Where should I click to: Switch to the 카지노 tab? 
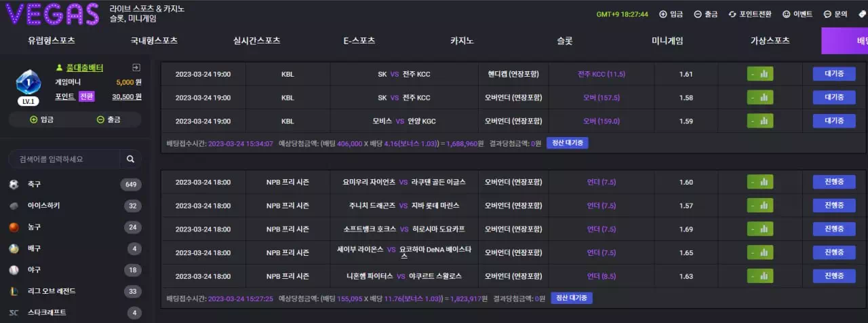(462, 41)
